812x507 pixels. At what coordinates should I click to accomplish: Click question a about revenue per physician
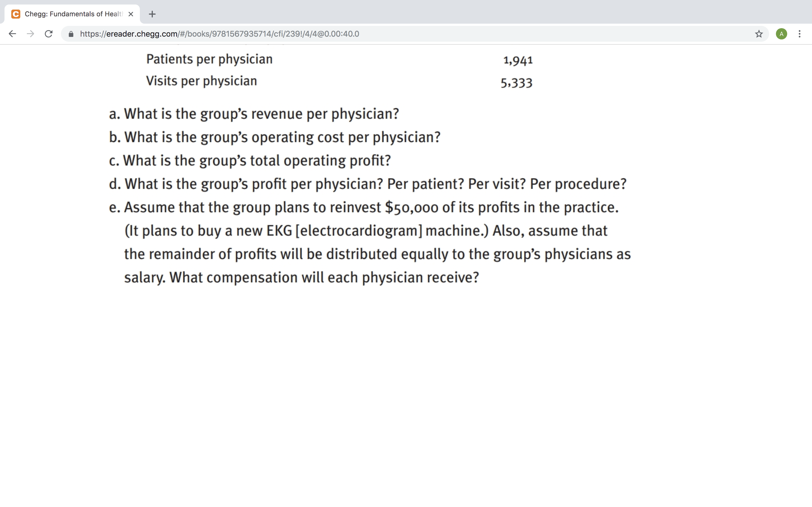point(254,114)
